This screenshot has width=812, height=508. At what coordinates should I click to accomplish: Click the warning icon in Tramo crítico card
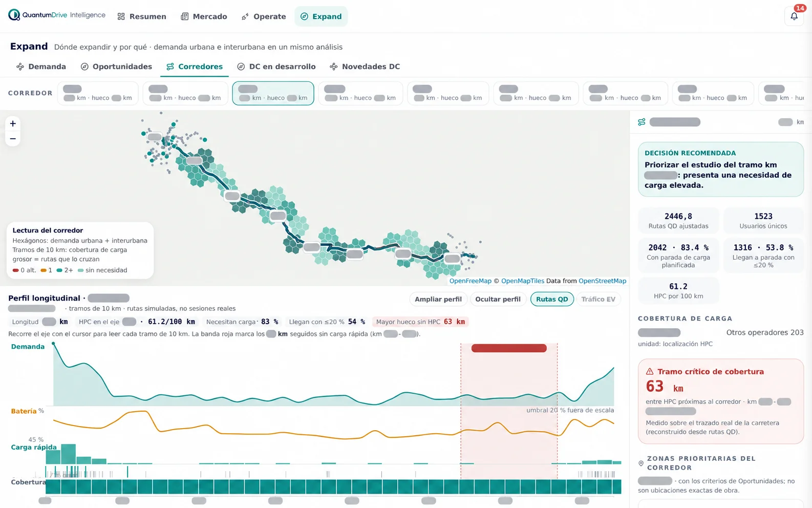point(650,371)
